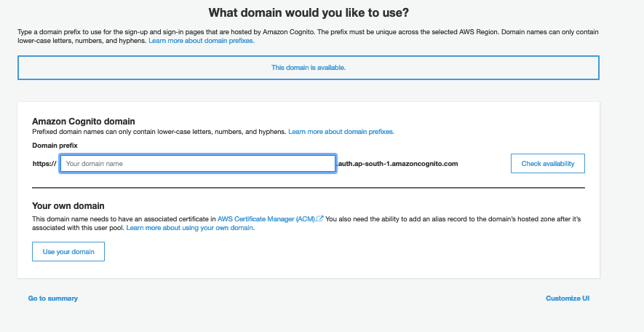Click the 'What domain would you like to use?' heading

[308, 12]
